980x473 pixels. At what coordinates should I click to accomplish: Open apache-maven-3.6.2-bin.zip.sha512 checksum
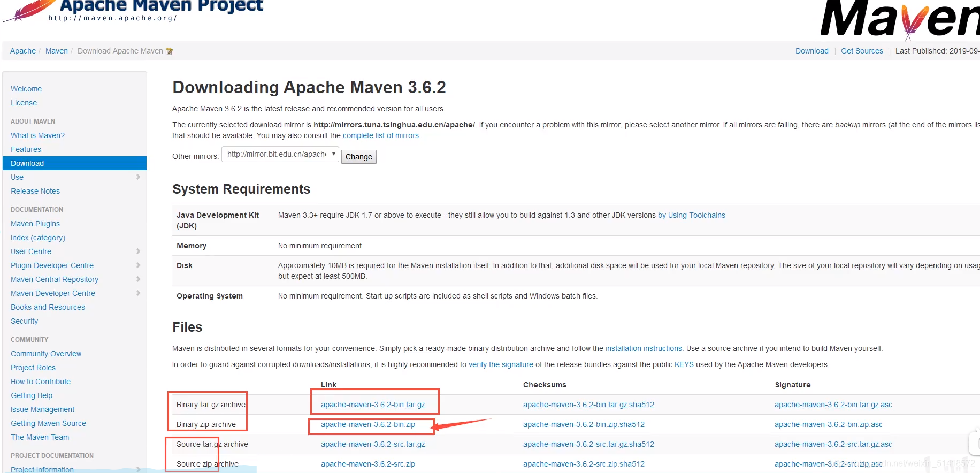(x=584, y=424)
